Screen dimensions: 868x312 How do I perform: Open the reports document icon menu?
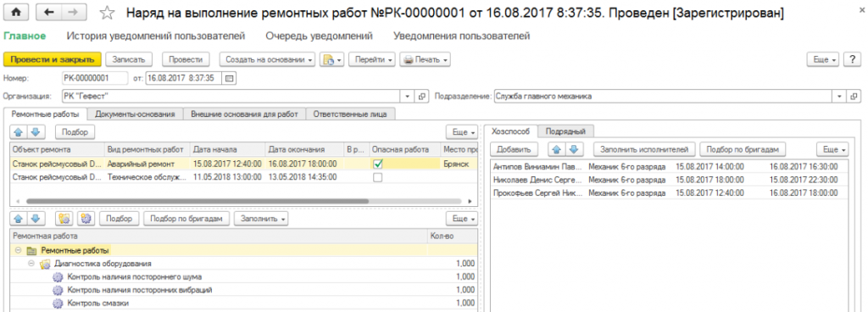click(332, 59)
